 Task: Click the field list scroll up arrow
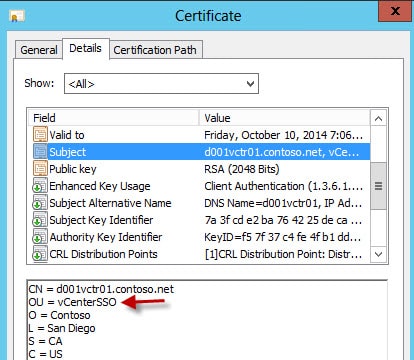click(x=378, y=118)
